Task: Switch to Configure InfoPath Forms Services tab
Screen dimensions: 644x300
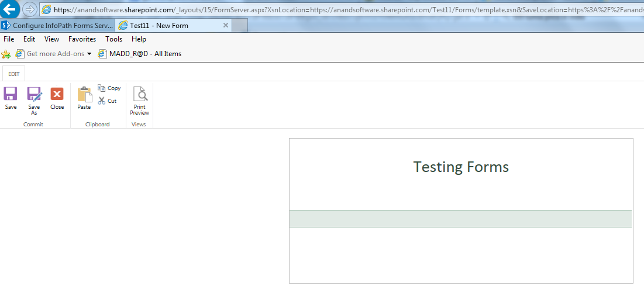Action: 57,26
